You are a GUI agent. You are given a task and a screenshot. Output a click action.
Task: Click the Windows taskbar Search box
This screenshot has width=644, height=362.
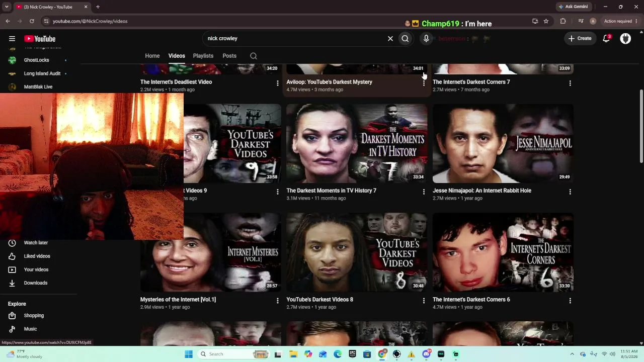point(234,354)
